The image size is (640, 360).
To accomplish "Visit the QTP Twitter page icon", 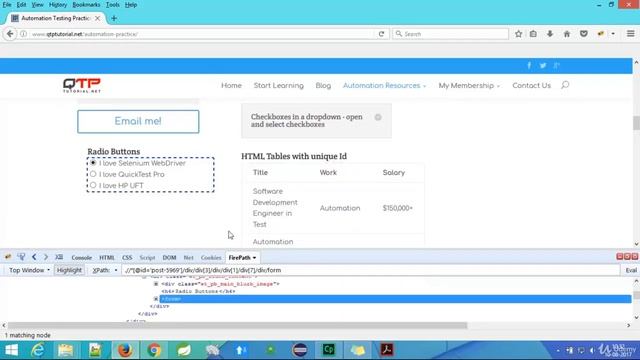I will click(x=543, y=65).
